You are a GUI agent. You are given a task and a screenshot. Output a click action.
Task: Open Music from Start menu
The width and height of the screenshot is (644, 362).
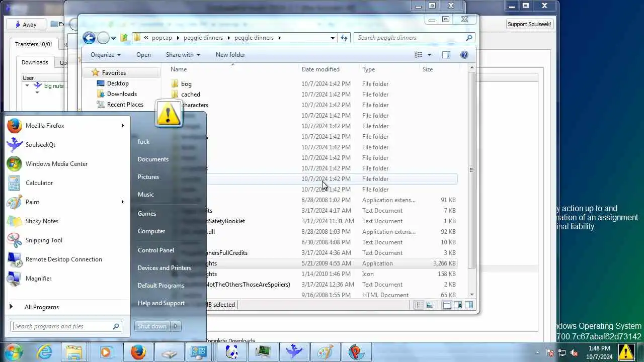coord(146,195)
